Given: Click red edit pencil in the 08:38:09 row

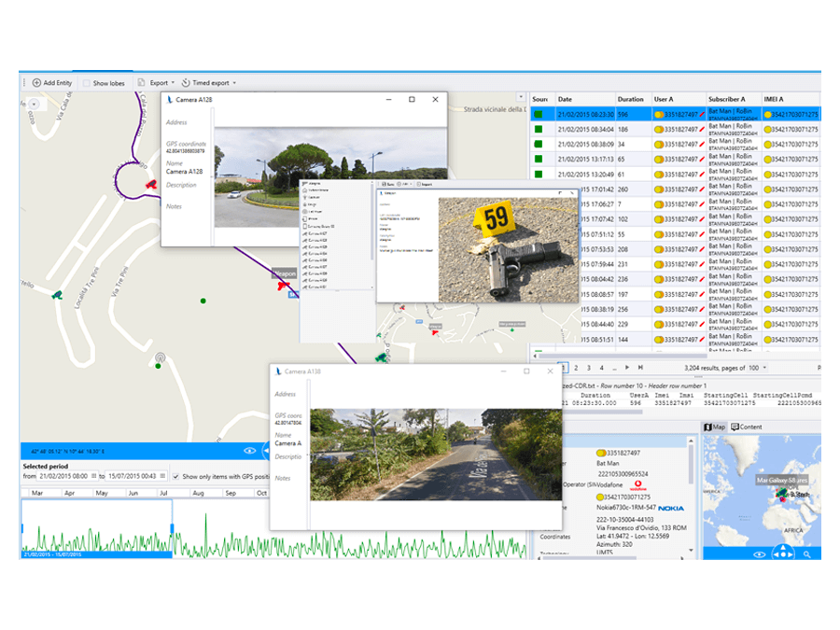Looking at the screenshot, I should (x=702, y=145).
